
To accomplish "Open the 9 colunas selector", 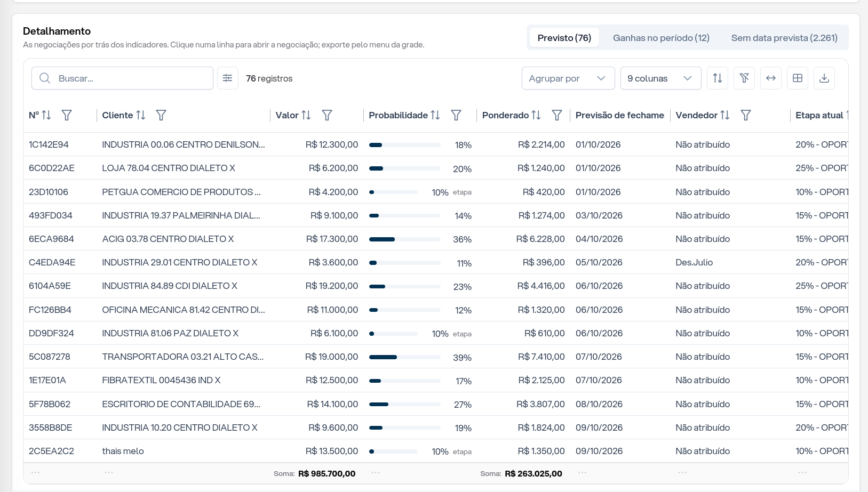I will [x=660, y=78].
